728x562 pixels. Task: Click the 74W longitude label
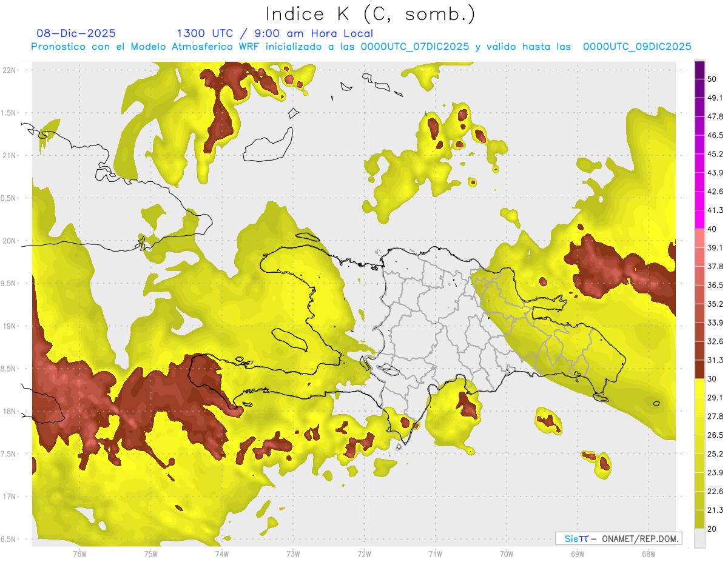222,554
